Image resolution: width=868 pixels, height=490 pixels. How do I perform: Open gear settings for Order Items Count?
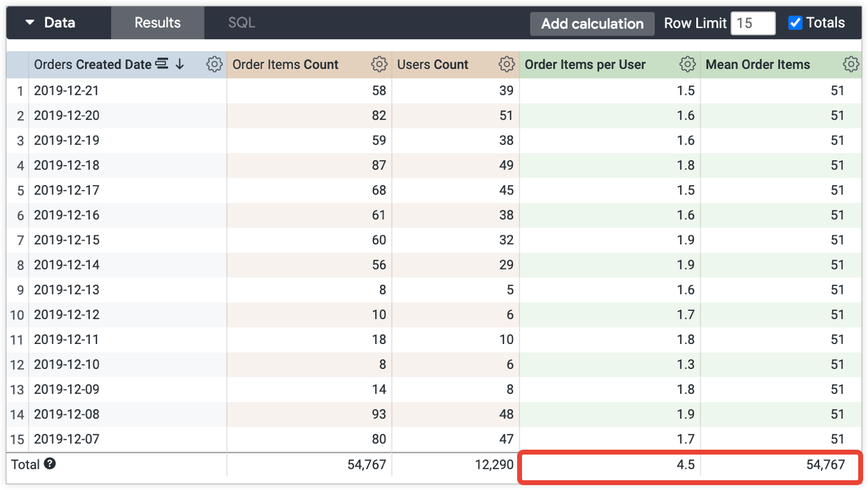[379, 64]
